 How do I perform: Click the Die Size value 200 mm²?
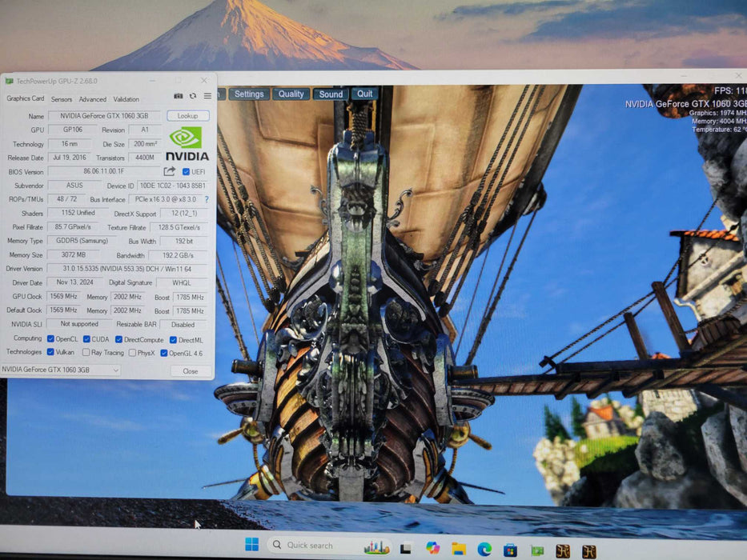pyautogui.click(x=145, y=143)
